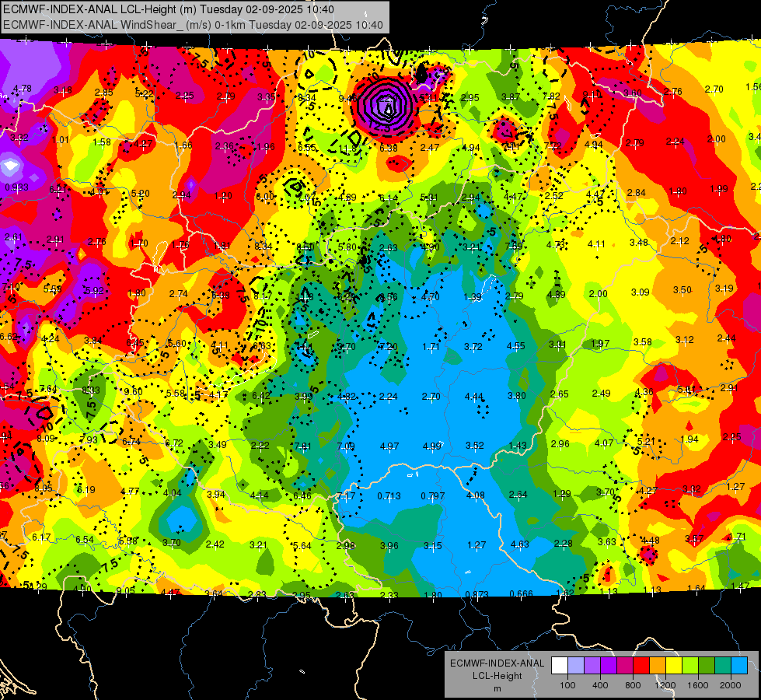Click the grid value '4.97'
Screen dimensions: 761x700
click(389, 446)
